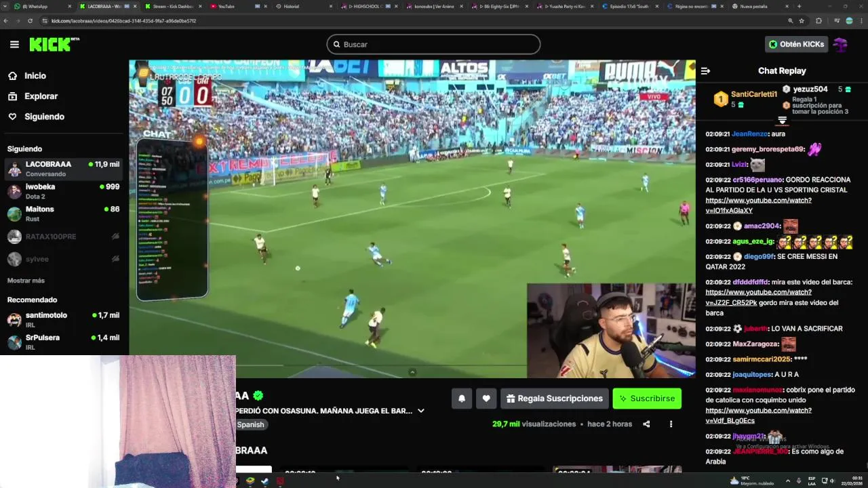Viewport: 868px width, 488px height.
Task: Open the red app in the taskbar
Action: pyautogui.click(x=280, y=481)
